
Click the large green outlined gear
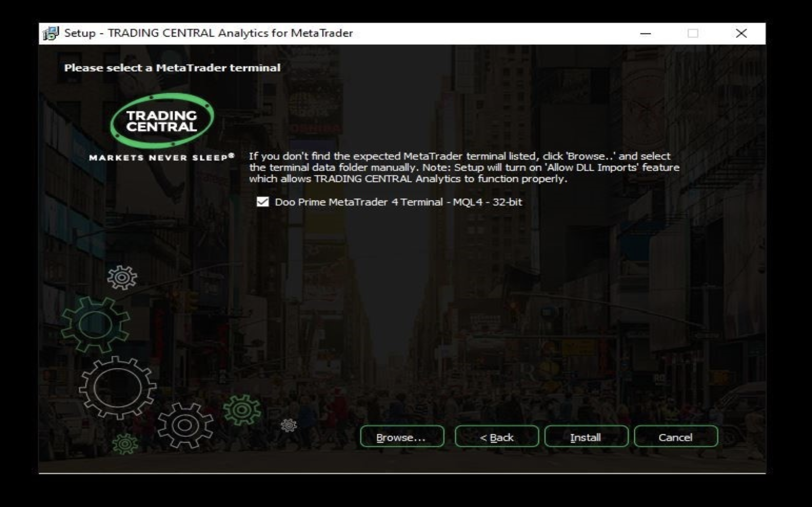[x=95, y=325]
